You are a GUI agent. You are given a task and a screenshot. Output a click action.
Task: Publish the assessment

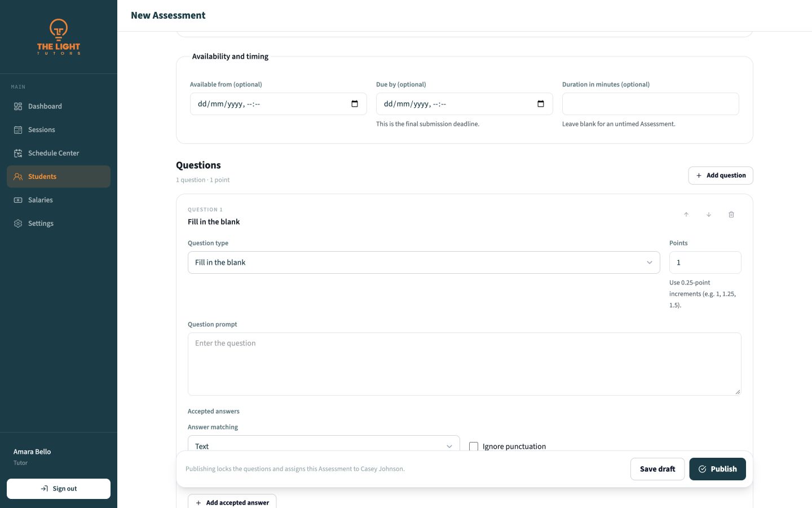pos(717,469)
